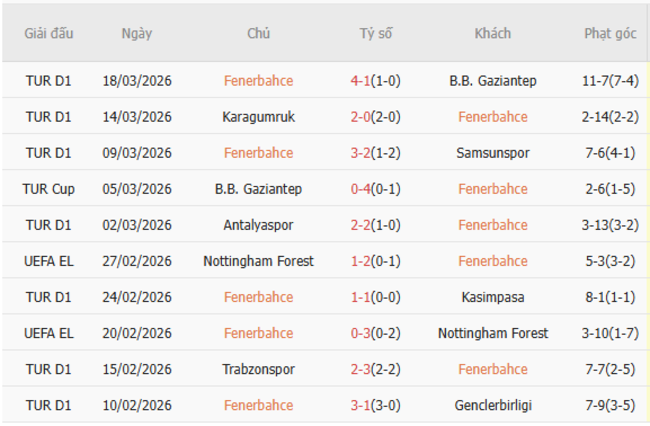The image size is (650, 426).
Task: Open the Samsunspor team link
Action: [492, 153]
